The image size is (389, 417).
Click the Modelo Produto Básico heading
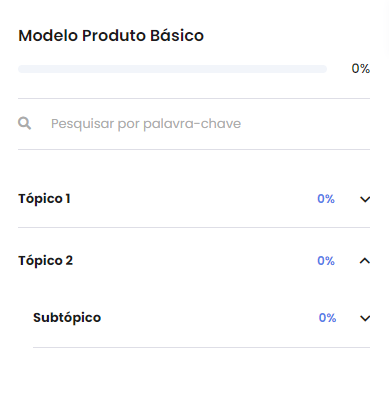coord(111,36)
